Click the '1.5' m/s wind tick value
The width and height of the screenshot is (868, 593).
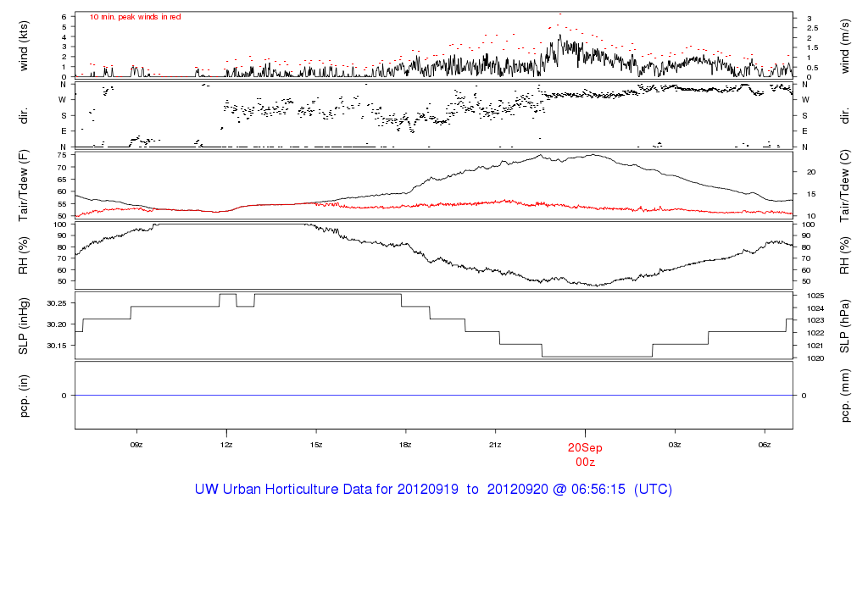(x=812, y=47)
